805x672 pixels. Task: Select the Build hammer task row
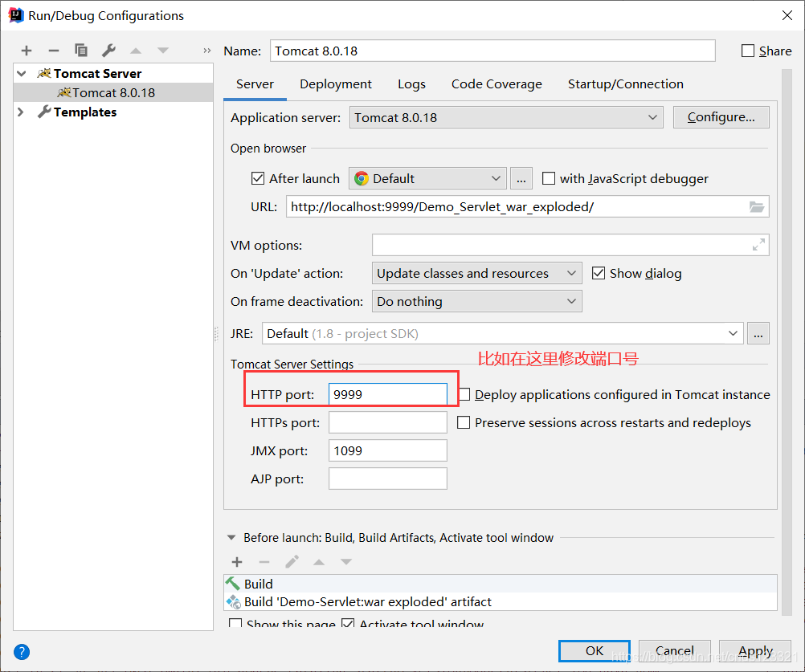tap(500, 584)
